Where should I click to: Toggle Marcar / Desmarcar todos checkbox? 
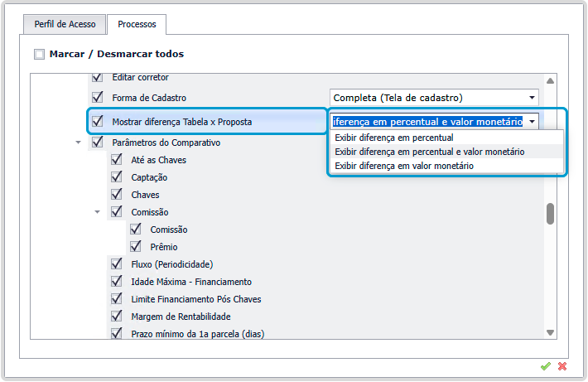39,55
